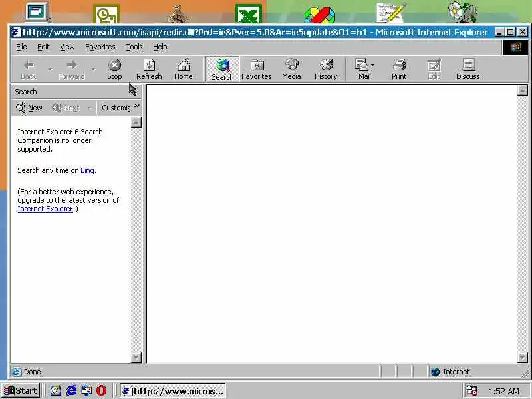Click the Done status text

click(x=32, y=372)
